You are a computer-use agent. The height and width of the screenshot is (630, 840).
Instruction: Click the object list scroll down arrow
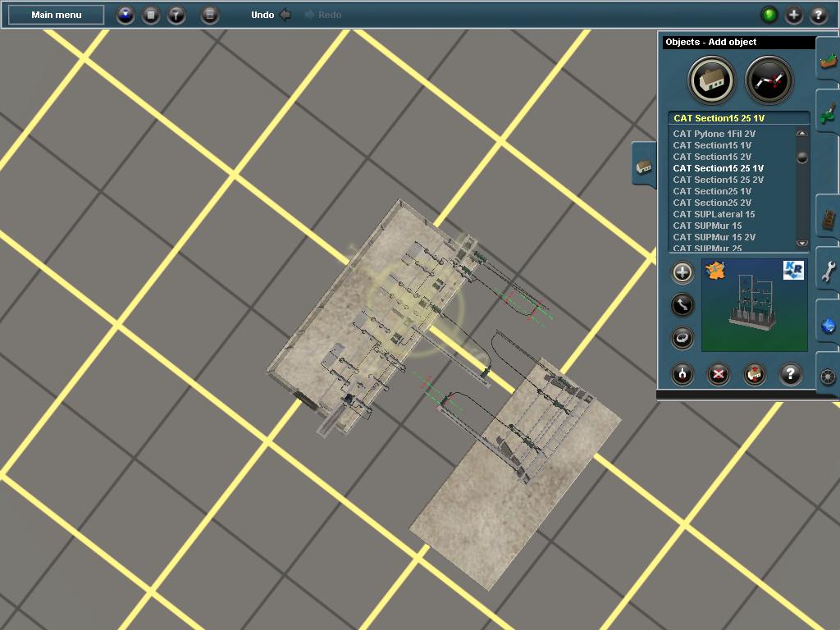click(x=802, y=243)
